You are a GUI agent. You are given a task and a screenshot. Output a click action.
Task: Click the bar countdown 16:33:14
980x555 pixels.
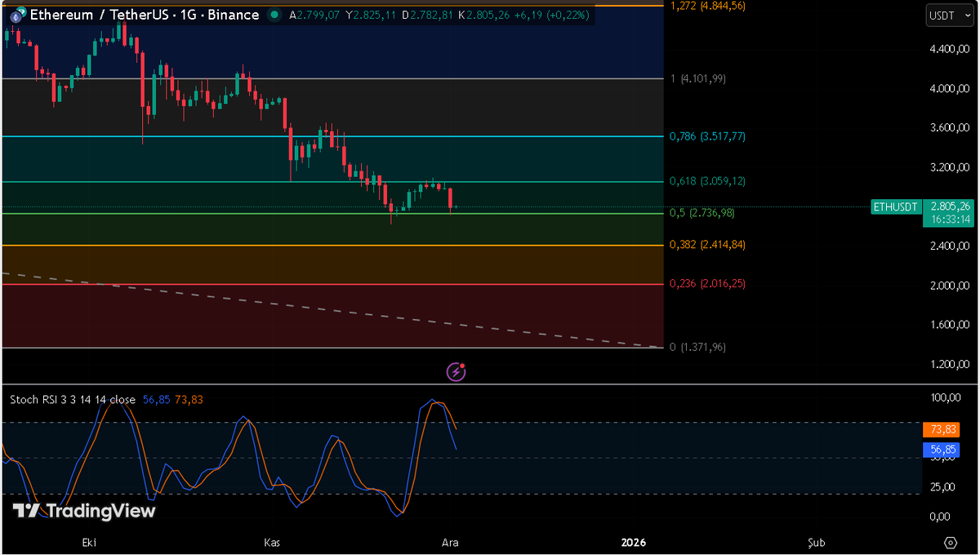pos(949,220)
